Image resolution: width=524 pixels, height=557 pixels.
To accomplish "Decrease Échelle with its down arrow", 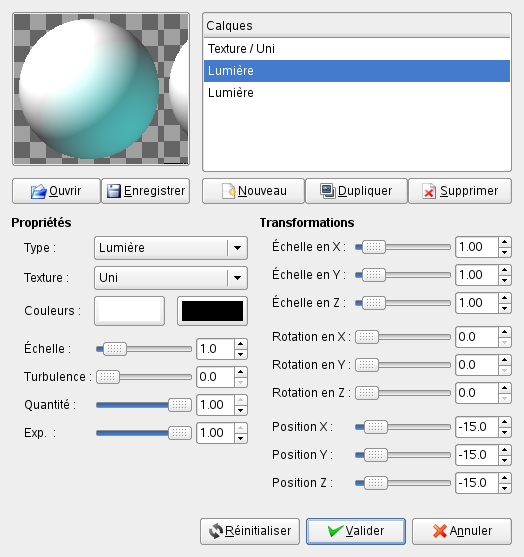I will pyautogui.click(x=241, y=354).
